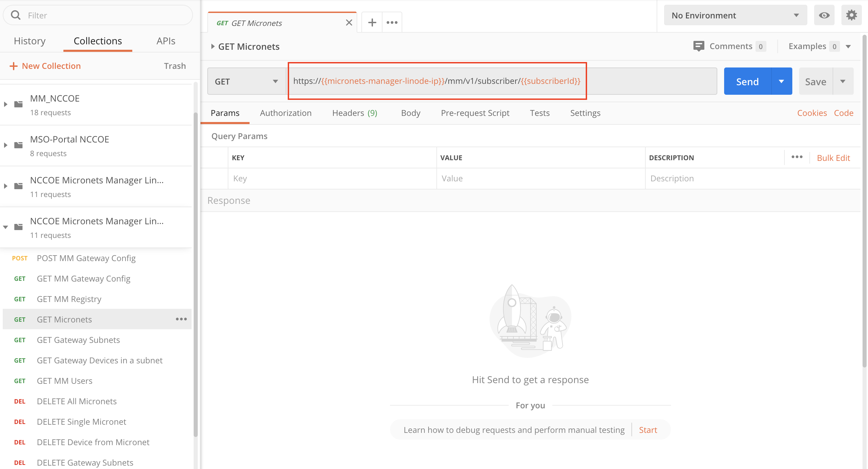Screen dimensions: 868x469
Task: Select POST MM Gateway Config request
Action: coord(97,258)
